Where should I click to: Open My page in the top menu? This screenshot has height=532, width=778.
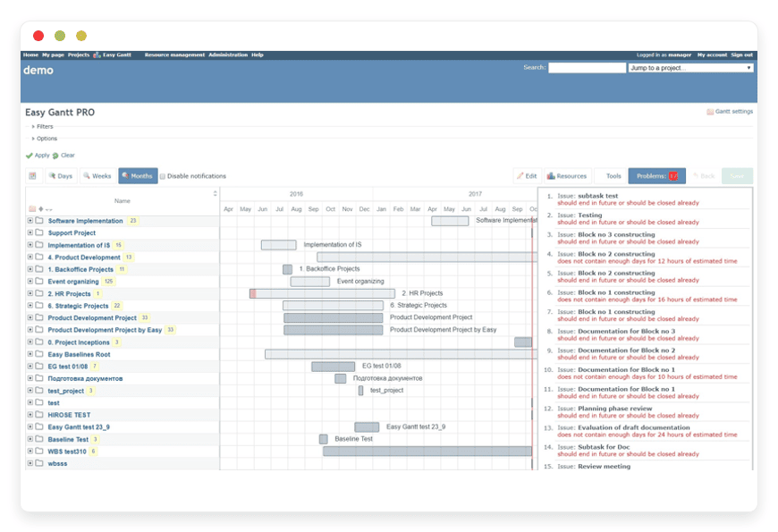coord(53,55)
